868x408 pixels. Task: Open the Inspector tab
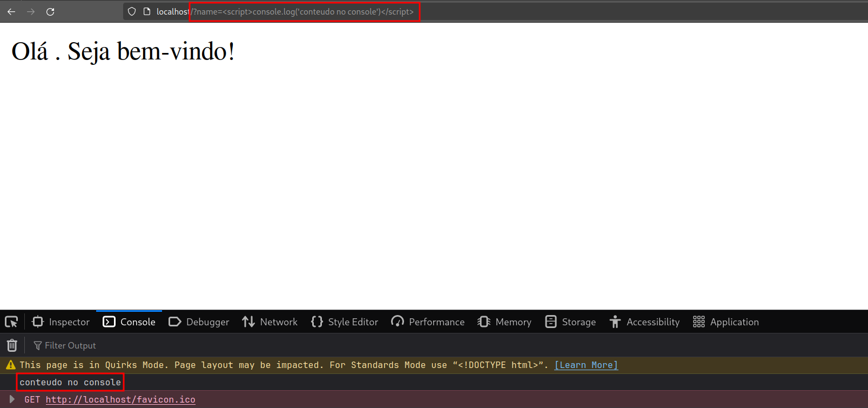[x=61, y=322]
